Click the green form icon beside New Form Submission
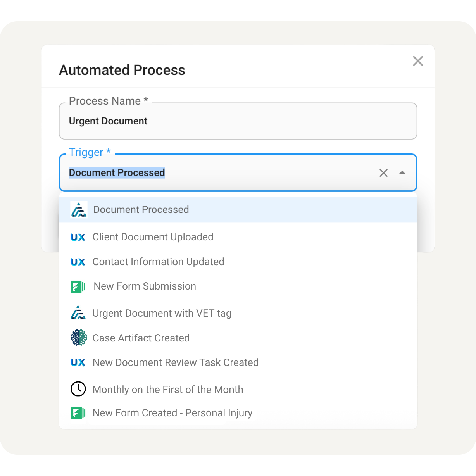This screenshot has width=476, height=476. 78,286
